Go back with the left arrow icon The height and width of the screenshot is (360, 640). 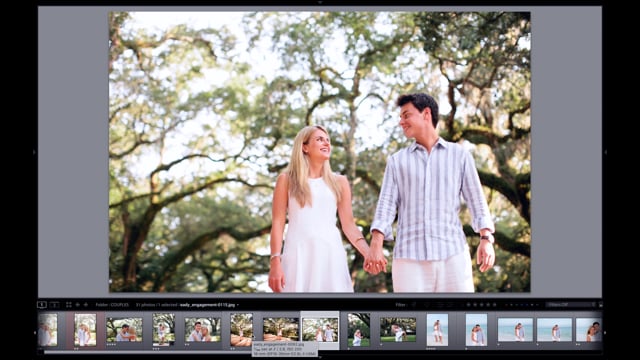click(77, 304)
